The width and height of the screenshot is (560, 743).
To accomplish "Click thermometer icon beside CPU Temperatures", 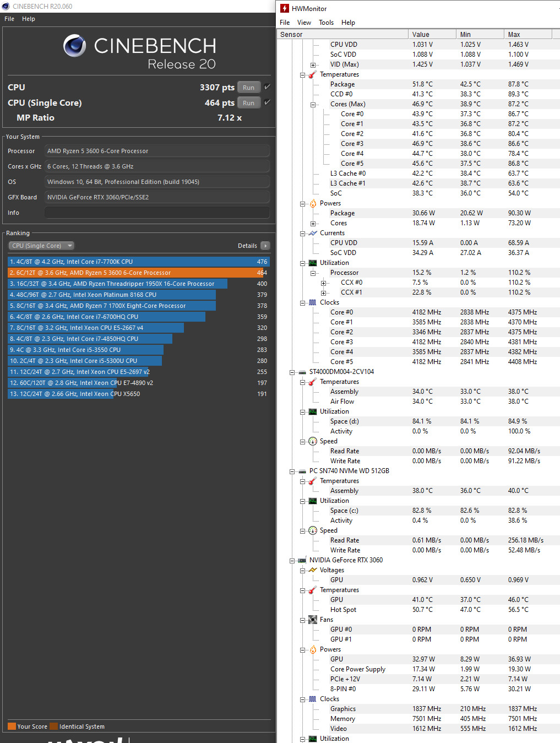I will [x=313, y=74].
